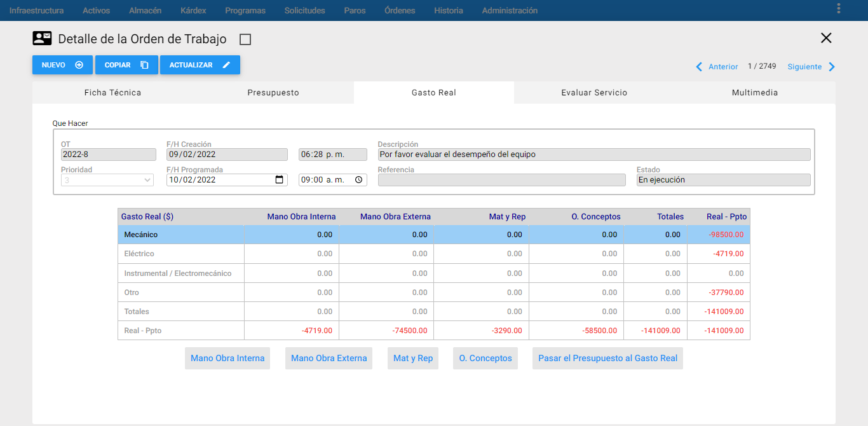Click the 06:28 p. m. time field
Image resolution: width=868 pixels, height=426 pixels.
click(x=333, y=155)
